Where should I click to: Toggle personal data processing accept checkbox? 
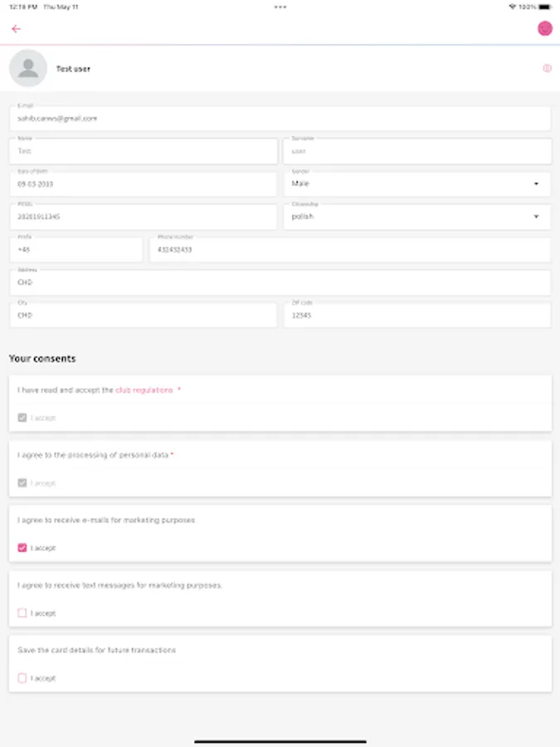pos(22,483)
